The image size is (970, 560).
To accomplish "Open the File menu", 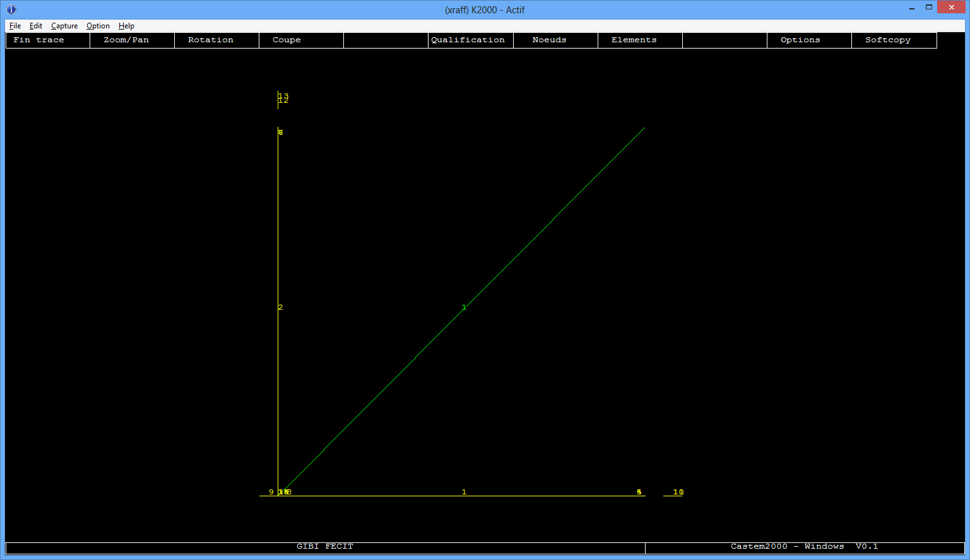I will point(15,26).
